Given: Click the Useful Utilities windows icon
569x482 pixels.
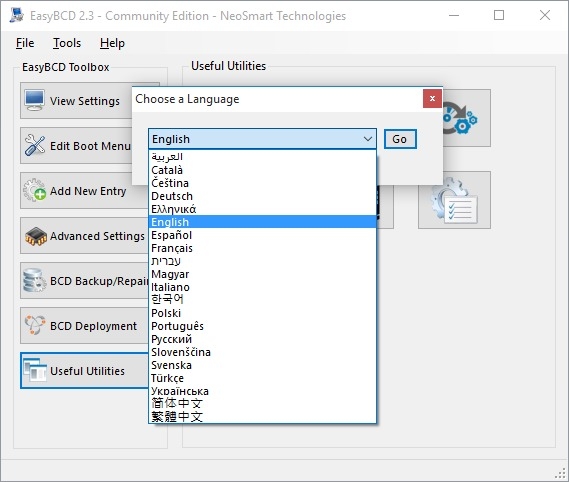Looking at the screenshot, I should click(35, 370).
